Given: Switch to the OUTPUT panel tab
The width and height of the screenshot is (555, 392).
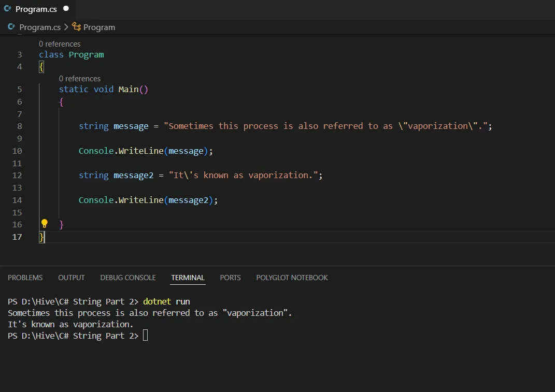Looking at the screenshot, I should [72, 278].
